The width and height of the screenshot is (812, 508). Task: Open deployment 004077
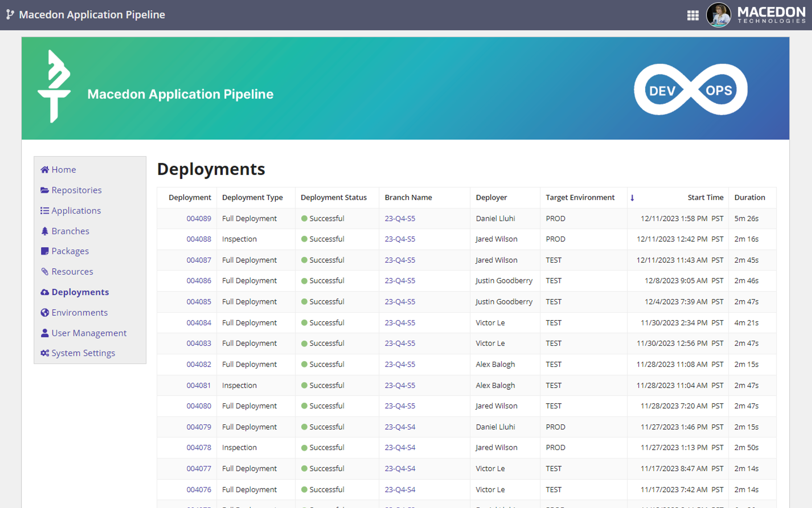199,469
